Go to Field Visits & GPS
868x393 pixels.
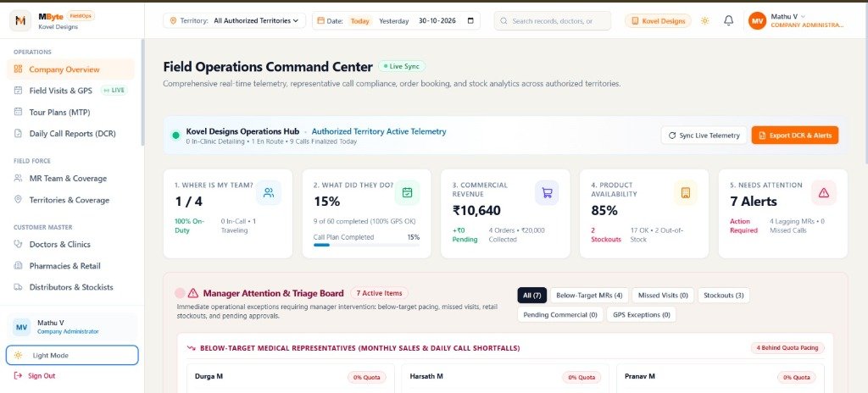coord(70,91)
